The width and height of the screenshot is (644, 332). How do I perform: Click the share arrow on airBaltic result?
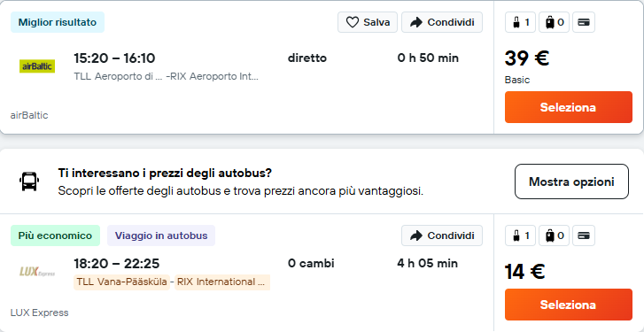pyautogui.click(x=416, y=22)
